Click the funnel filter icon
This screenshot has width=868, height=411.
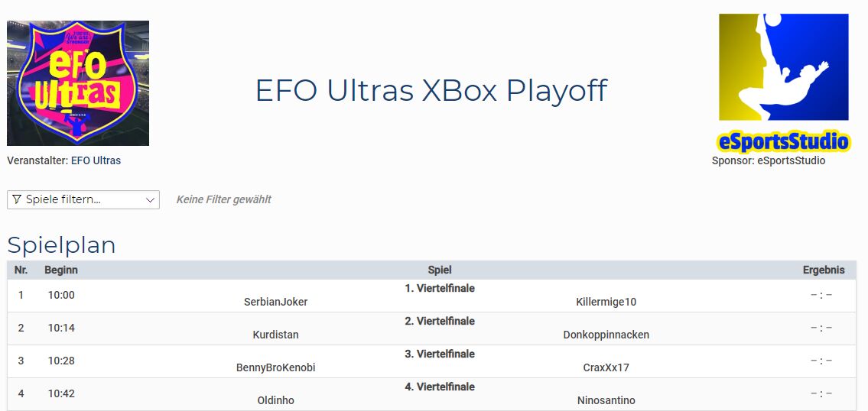tap(17, 199)
